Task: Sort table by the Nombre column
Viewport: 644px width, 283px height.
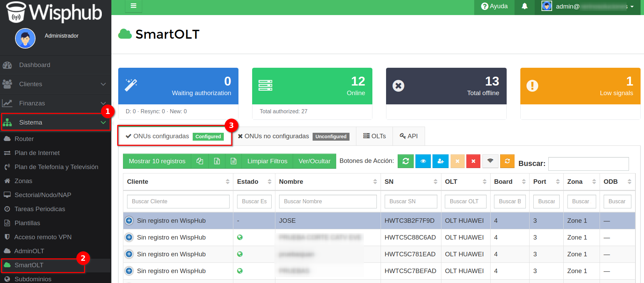Action: pyautogui.click(x=328, y=182)
